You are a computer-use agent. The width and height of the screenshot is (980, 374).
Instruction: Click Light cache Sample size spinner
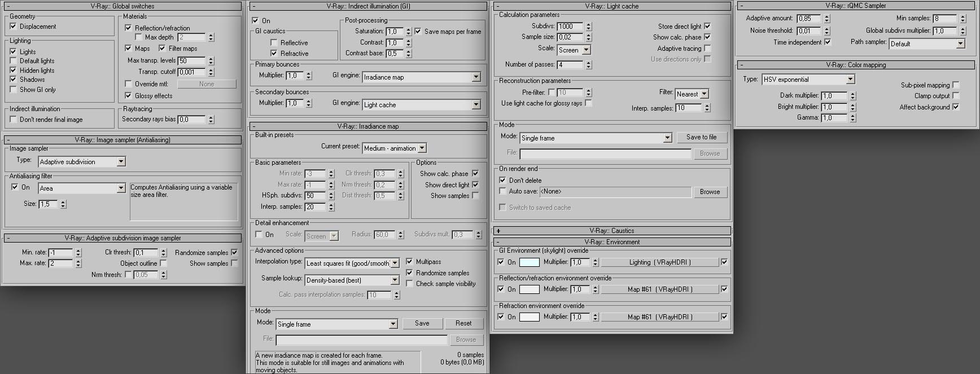pos(588,37)
